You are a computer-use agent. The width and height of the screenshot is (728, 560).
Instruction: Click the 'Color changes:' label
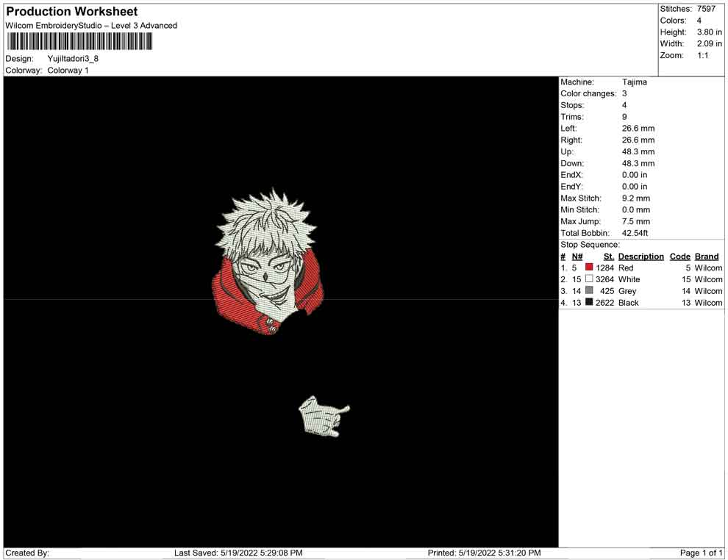coord(588,93)
